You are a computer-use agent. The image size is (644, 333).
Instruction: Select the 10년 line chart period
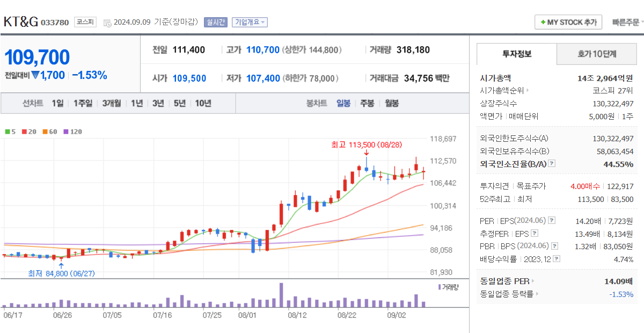coord(203,103)
